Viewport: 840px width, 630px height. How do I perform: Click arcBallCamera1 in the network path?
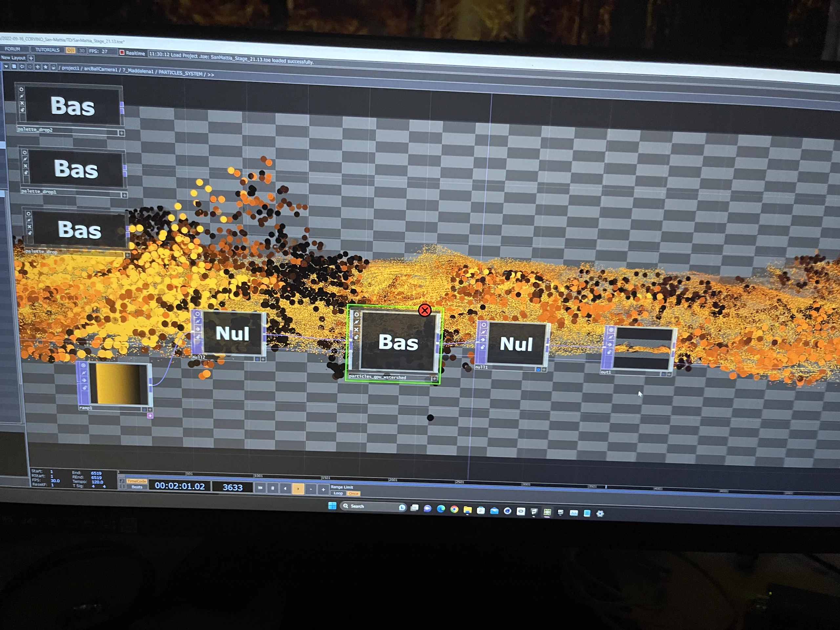pos(101,70)
